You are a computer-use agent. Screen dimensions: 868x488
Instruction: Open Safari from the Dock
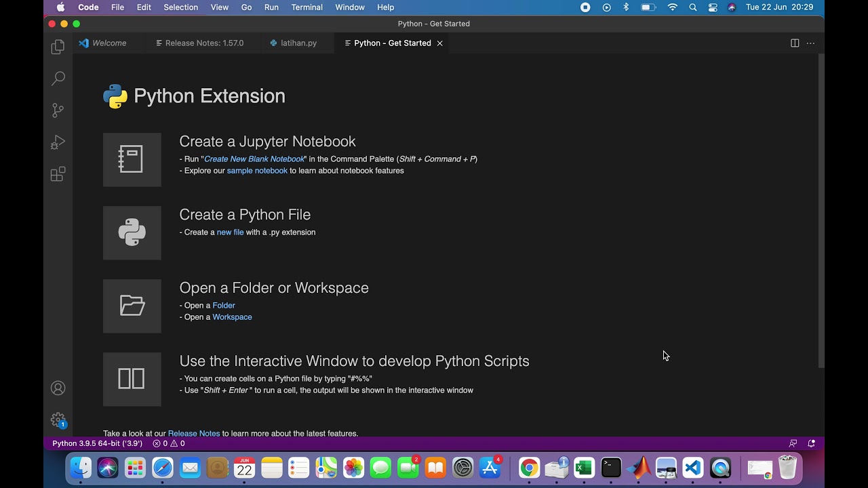pos(163,468)
